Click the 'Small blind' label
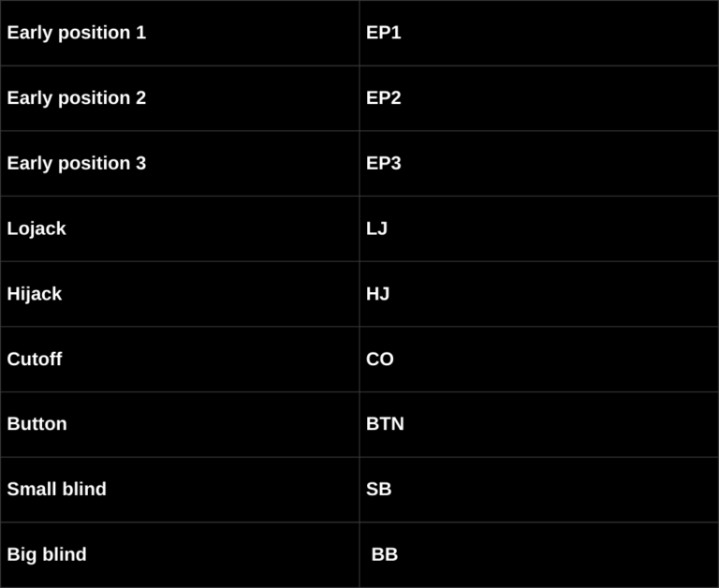 point(56,490)
